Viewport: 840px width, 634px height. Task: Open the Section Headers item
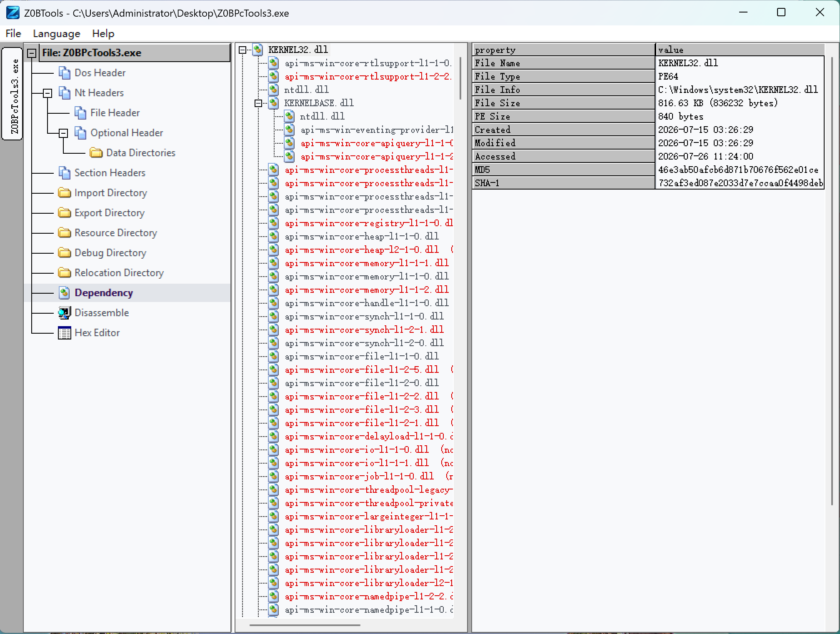click(110, 173)
